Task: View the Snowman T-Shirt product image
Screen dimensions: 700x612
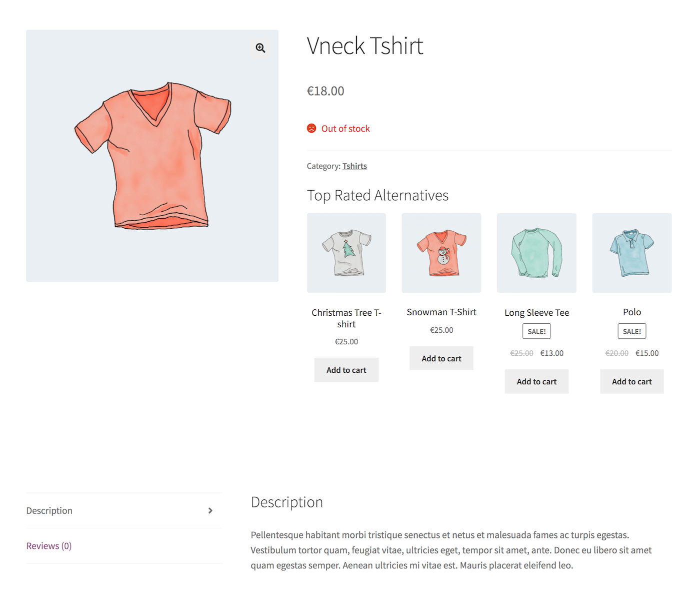Action: tap(441, 253)
